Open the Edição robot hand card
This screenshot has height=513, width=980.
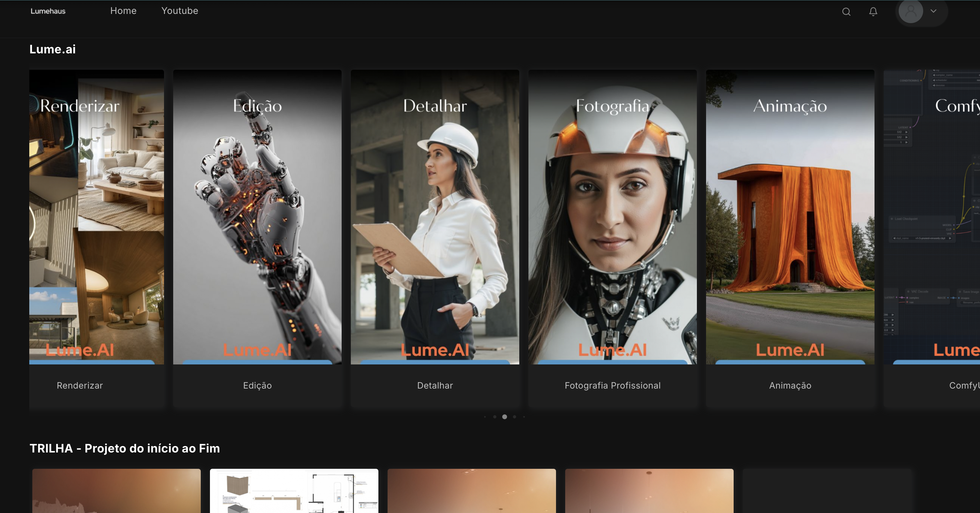click(x=257, y=217)
